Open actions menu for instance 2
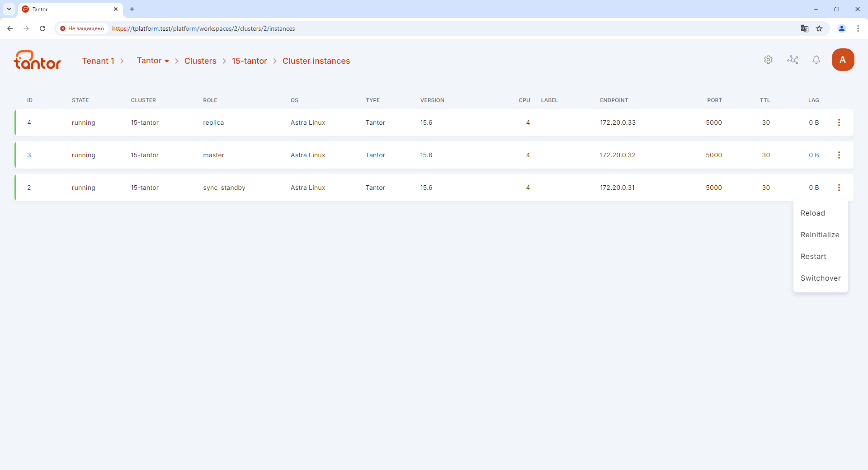 click(x=839, y=188)
